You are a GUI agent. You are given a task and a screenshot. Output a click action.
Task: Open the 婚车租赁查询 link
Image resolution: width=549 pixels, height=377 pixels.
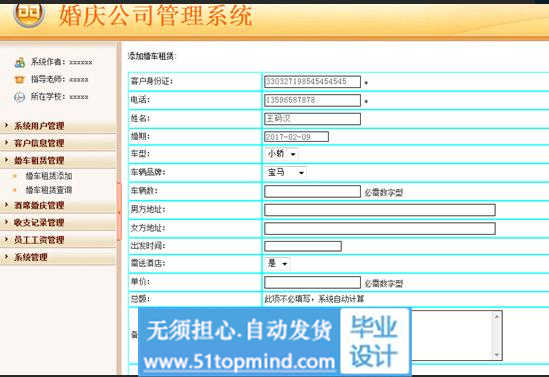click(x=49, y=190)
